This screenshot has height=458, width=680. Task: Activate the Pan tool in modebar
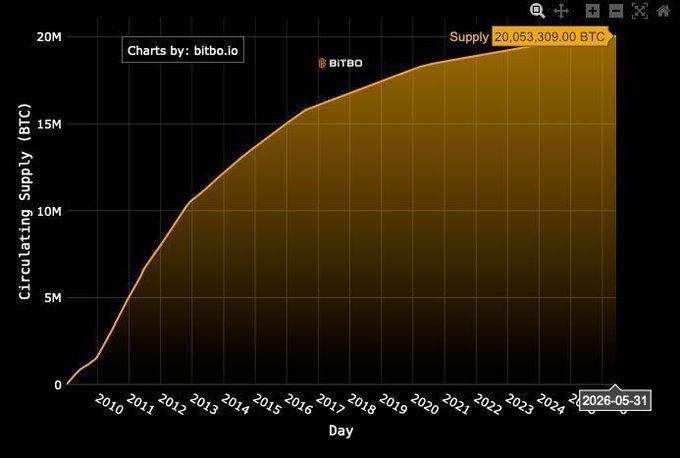tap(561, 10)
